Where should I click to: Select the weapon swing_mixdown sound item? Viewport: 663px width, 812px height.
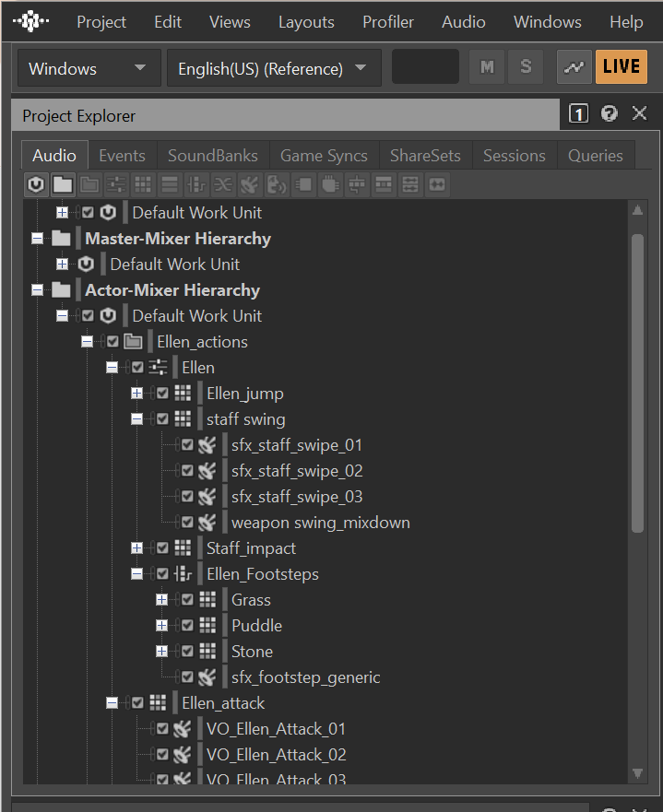point(320,523)
